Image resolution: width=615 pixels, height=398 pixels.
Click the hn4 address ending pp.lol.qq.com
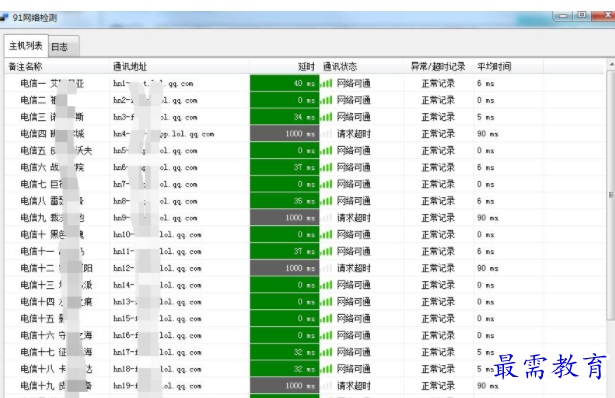[x=164, y=134]
